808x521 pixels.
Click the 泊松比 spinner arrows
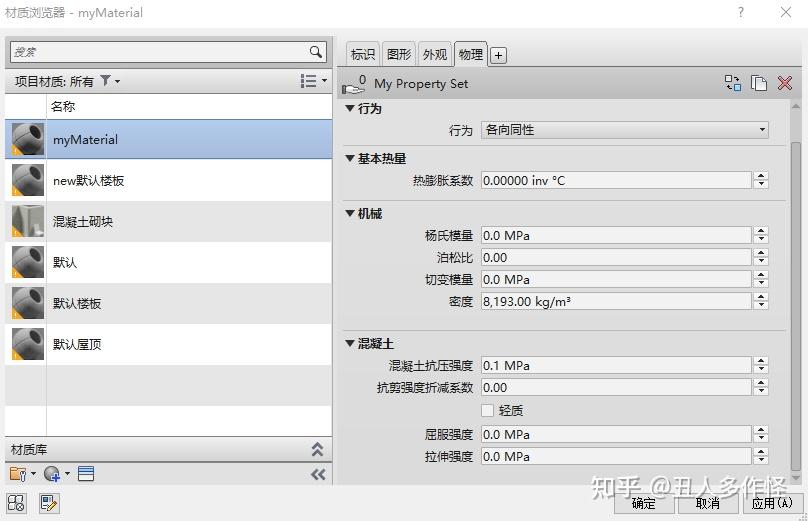pos(761,257)
